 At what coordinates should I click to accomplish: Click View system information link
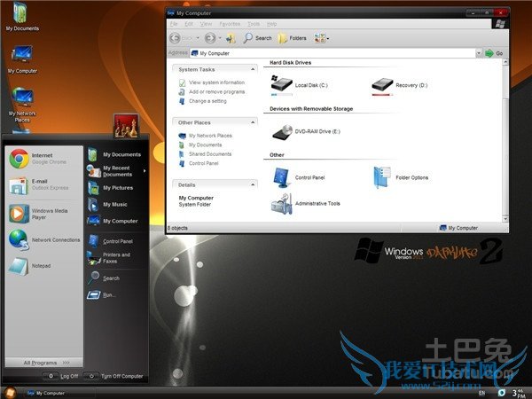(x=216, y=82)
